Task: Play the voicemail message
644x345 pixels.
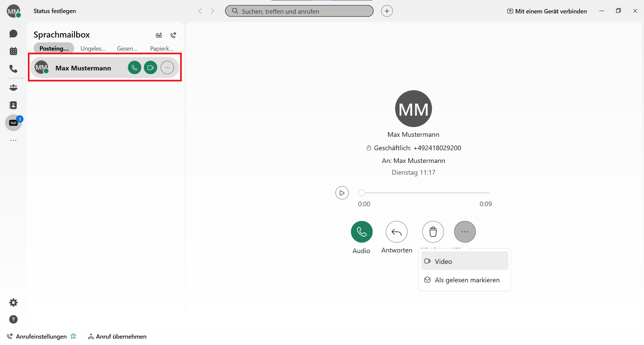Action: tap(342, 193)
